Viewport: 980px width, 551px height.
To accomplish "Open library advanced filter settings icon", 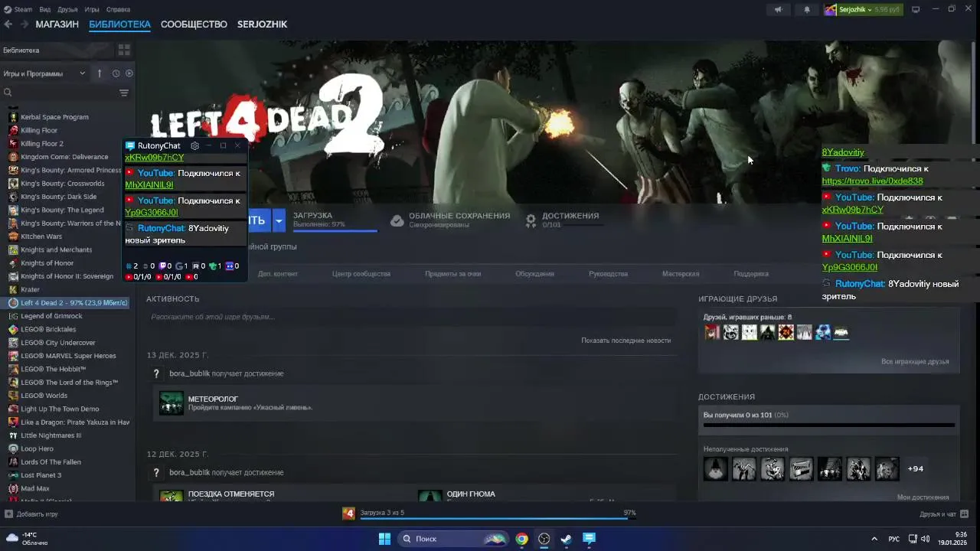I will click(x=124, y=93).
